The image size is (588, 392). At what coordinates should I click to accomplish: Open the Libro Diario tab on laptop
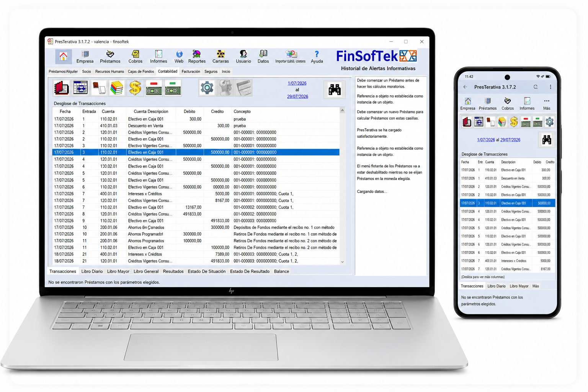(x=92, y=271)
